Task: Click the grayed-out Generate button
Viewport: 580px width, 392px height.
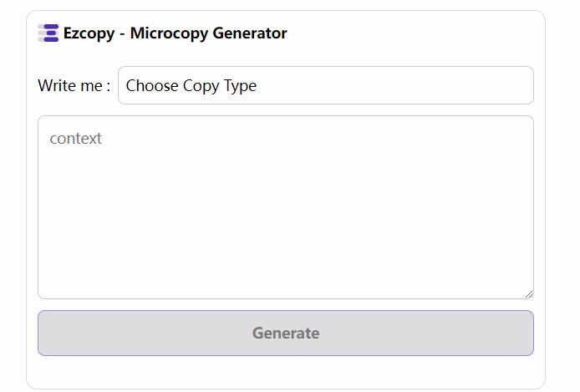Action: pos(285,333)
